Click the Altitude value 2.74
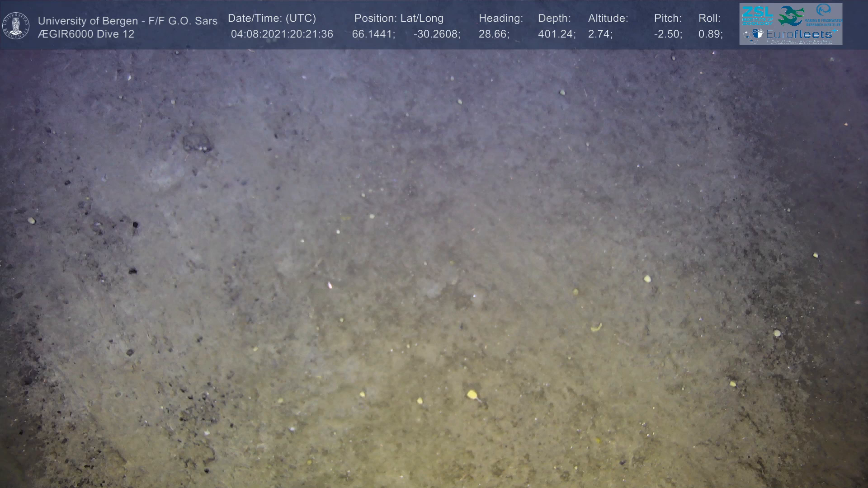 (x=599, y=34)
